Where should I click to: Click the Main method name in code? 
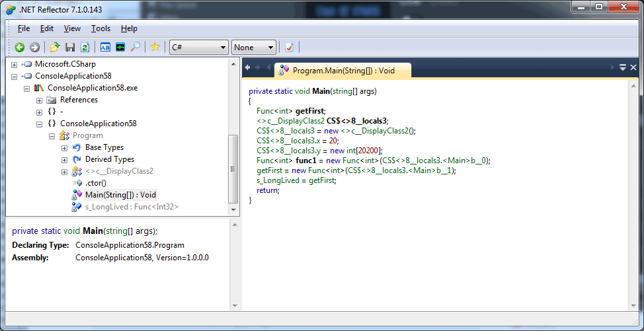pos(321,91)
